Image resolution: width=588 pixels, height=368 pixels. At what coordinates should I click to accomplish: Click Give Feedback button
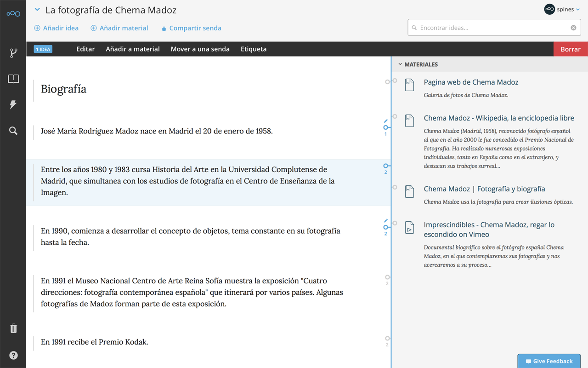pyautogui.click(x=549, y=361)
